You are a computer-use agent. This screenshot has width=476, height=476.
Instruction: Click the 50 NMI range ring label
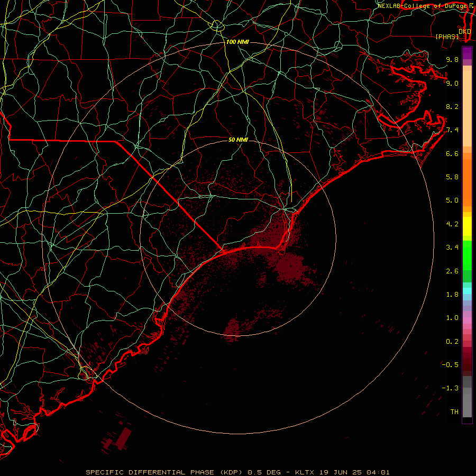click(238, 140)
